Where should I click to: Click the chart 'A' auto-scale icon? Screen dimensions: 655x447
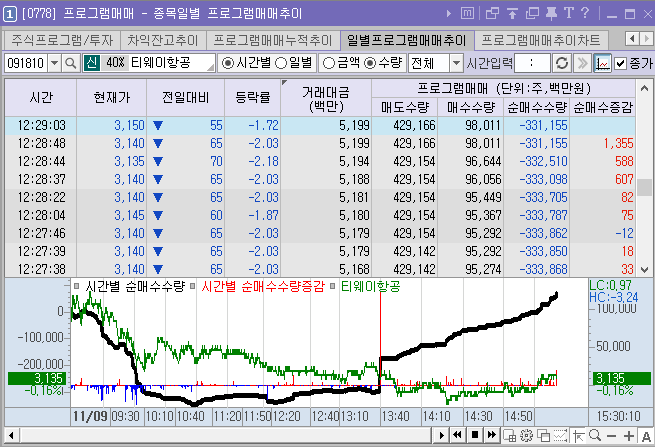pyautogui.click(x=646, y=436)
